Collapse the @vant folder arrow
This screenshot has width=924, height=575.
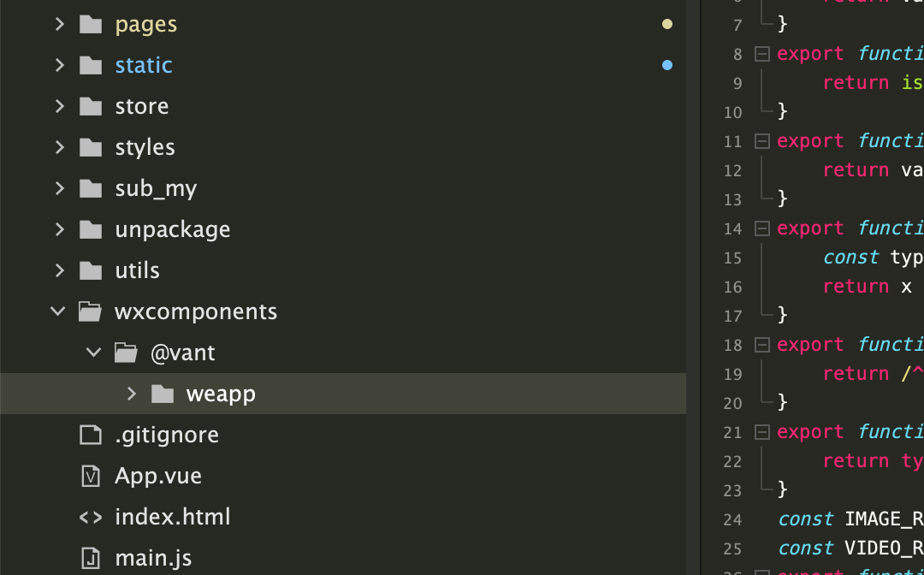(x=94, y=353)
